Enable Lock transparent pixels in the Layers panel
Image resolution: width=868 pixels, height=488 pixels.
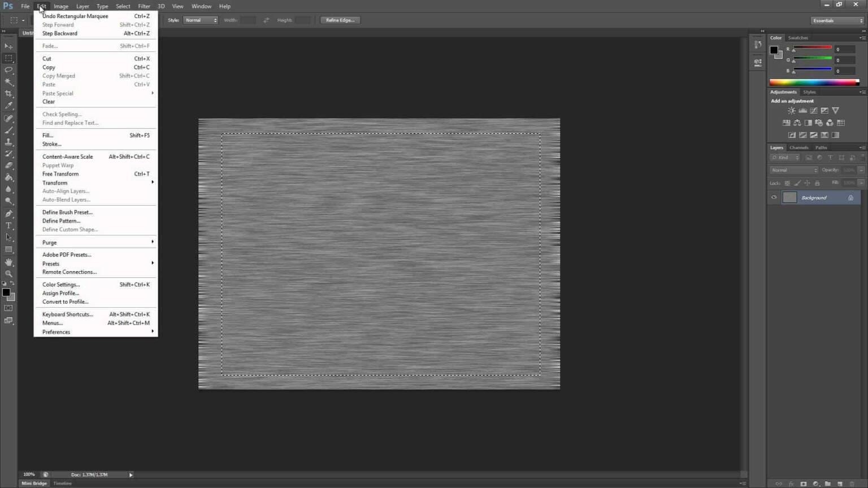tap(787, 183)
